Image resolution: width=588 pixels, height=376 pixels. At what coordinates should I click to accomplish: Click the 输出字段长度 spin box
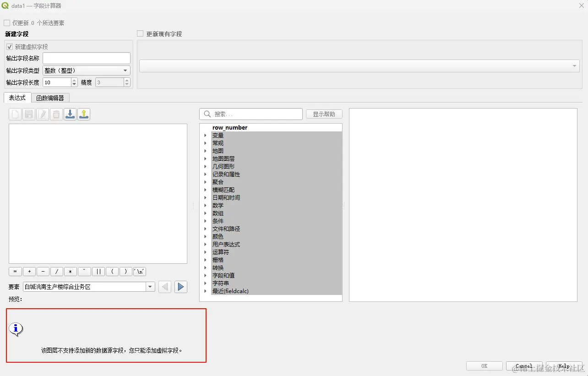(60, 82)
